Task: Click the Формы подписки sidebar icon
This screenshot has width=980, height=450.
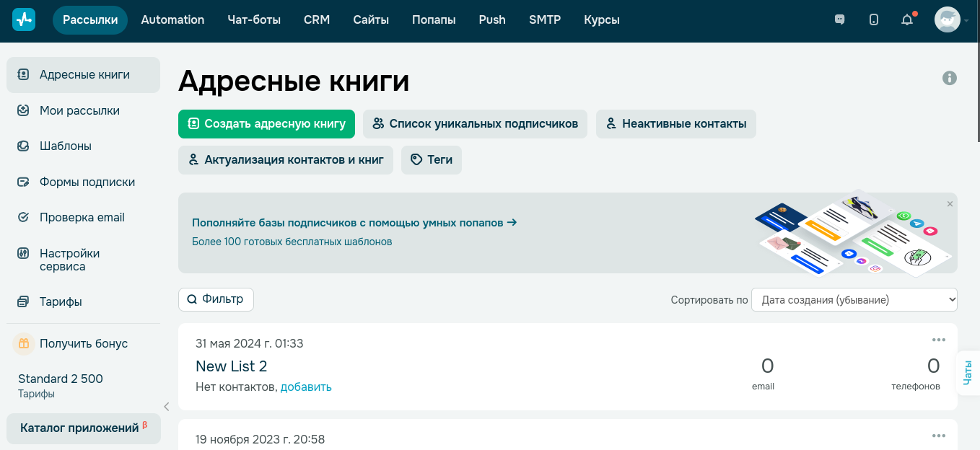Action: click(x=24, y=182)
